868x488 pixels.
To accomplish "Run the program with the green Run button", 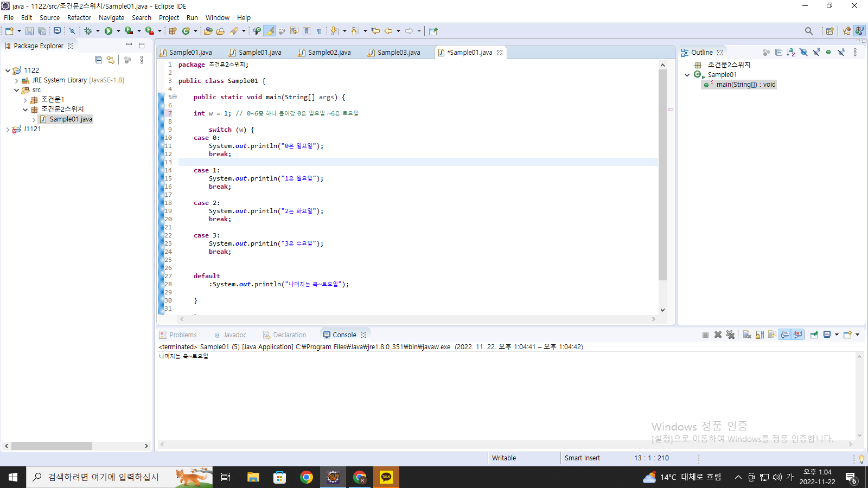I will 108,31.
